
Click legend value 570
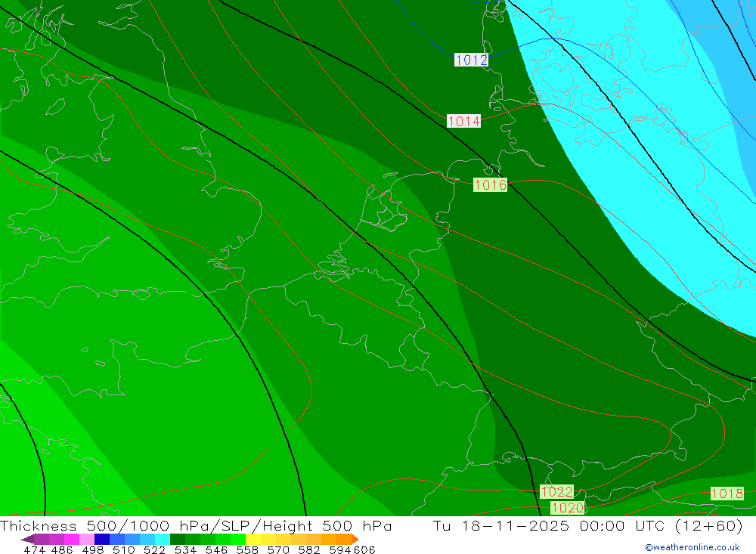(x=278, y=549)
